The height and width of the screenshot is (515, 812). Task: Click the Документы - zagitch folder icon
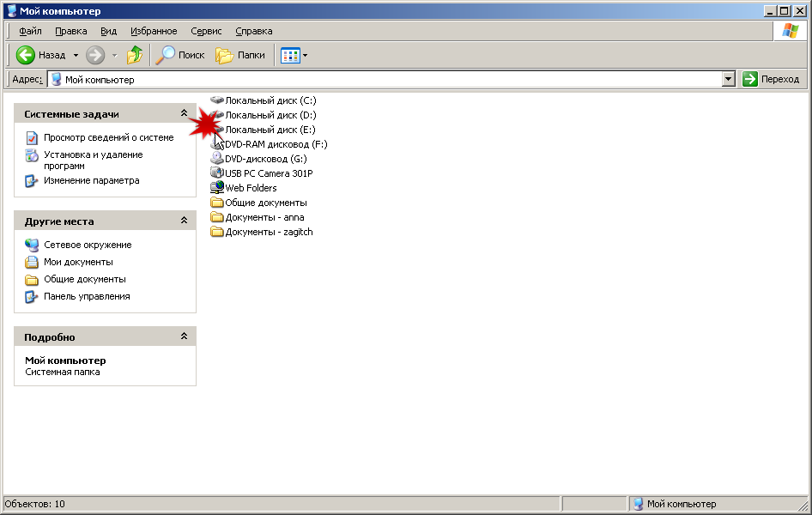(217, 232)
